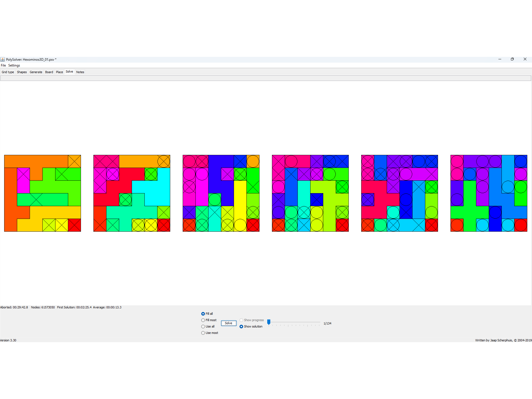
Task: Choose the Fill most option
Action: [x=203, y=320]
